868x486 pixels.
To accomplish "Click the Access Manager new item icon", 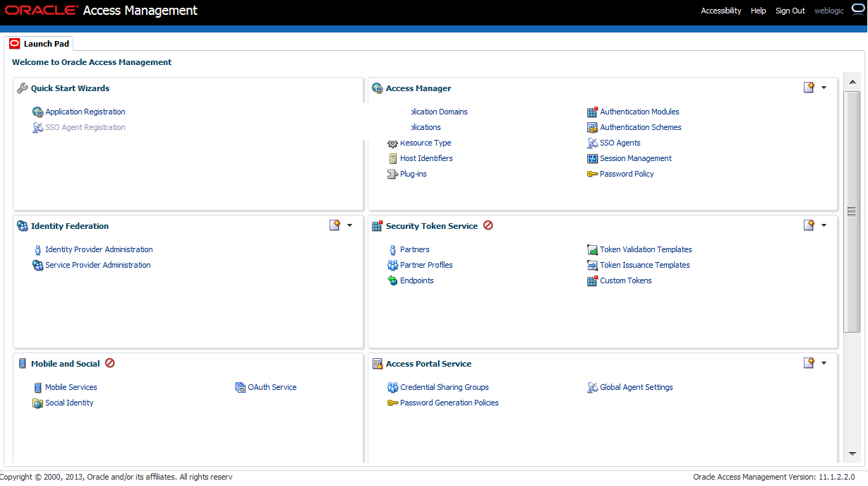I will pos(809,88).
